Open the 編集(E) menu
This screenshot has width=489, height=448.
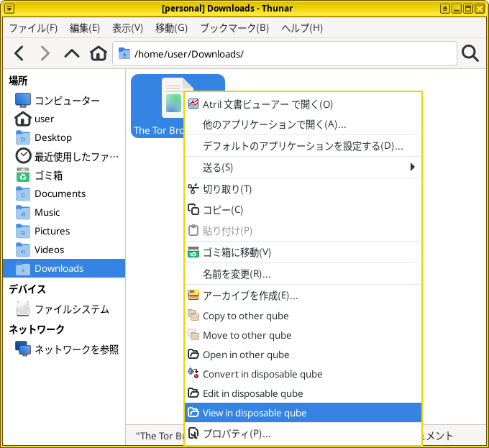point(85,28)
